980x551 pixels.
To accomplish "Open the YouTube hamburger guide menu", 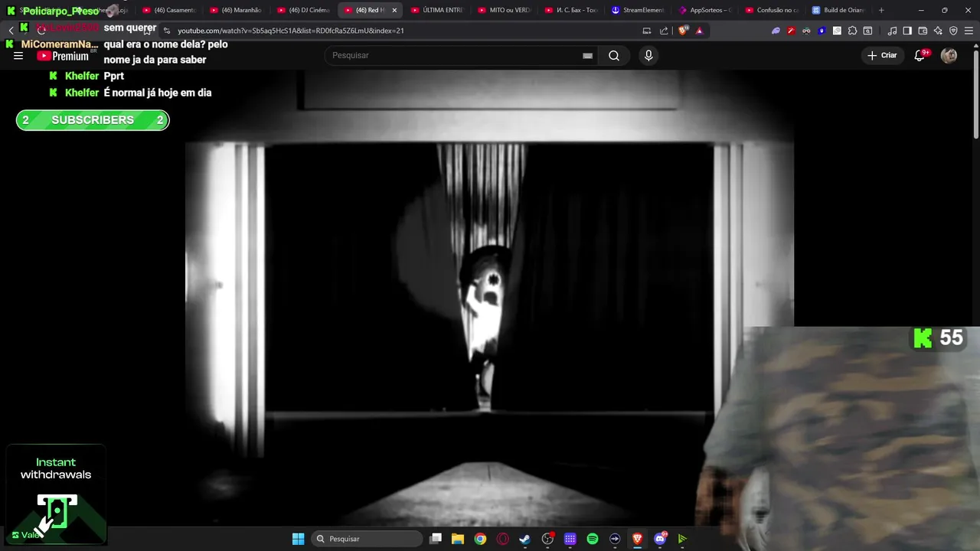I will pyautogui.click(x=18, y=56).
